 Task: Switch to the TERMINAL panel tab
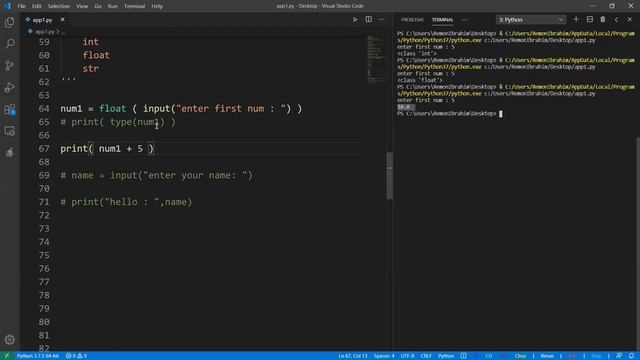coord(442,20)
